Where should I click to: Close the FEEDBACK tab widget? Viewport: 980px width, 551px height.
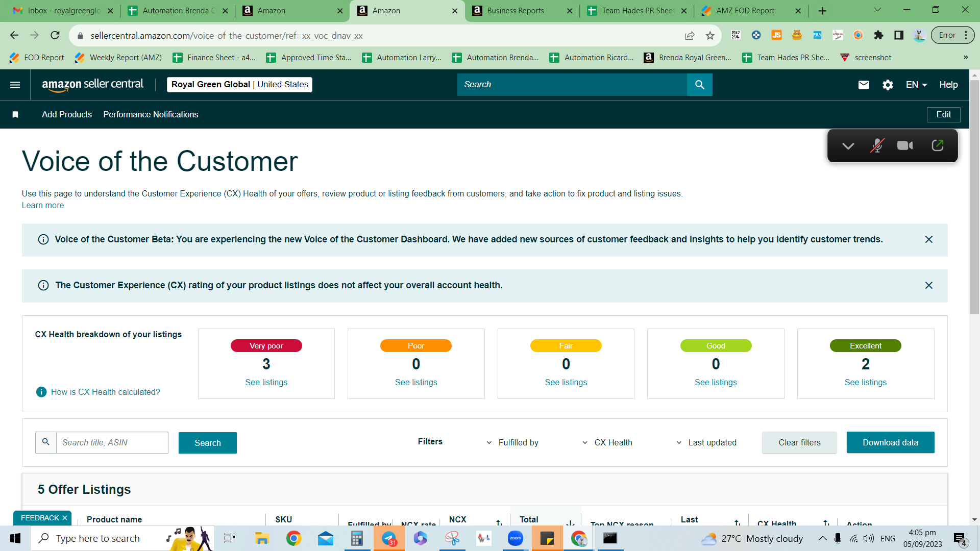point(65,518)
